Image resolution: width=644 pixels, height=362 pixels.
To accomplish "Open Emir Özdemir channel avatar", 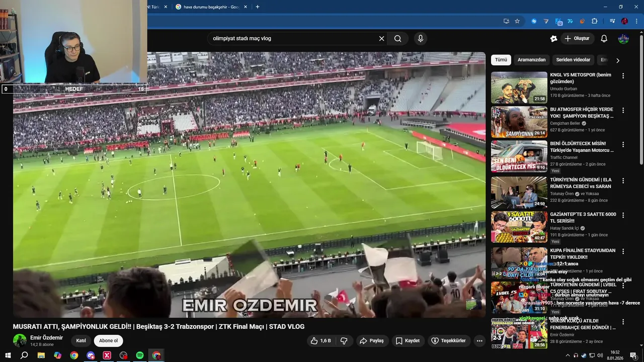I will pos(20,341).
